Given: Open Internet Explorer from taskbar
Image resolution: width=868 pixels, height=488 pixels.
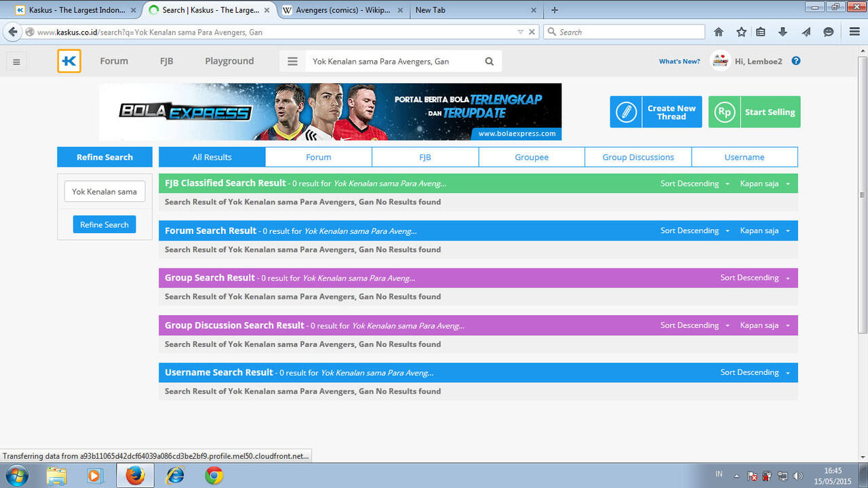Looking at the screenshot, I should [x=175, y=476].
